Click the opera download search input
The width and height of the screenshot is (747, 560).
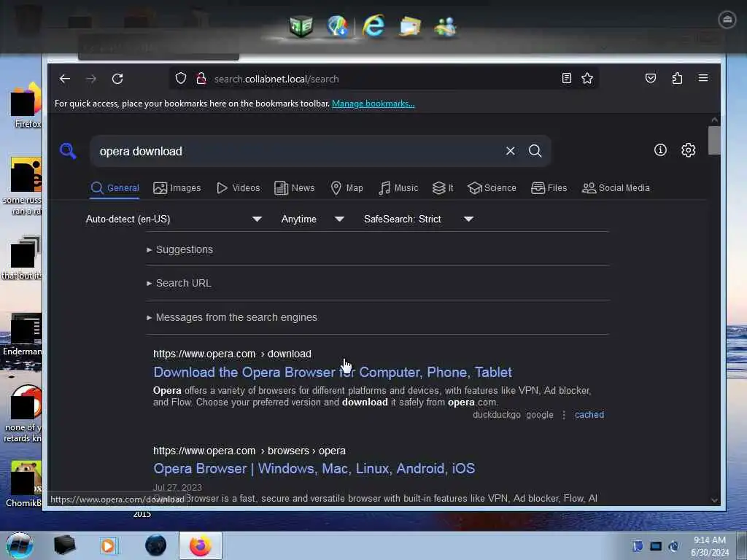pyautogui.click(x=300, y=151)
